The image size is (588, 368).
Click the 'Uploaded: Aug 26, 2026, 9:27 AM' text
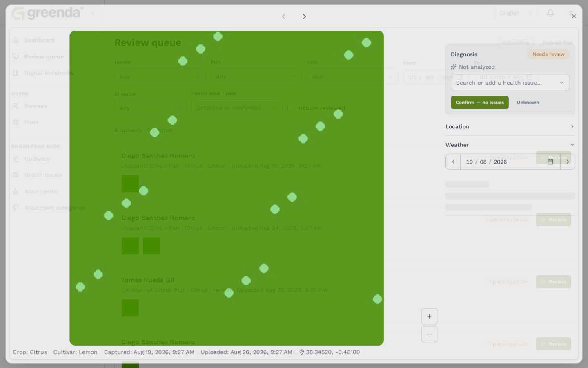point(246,352)
